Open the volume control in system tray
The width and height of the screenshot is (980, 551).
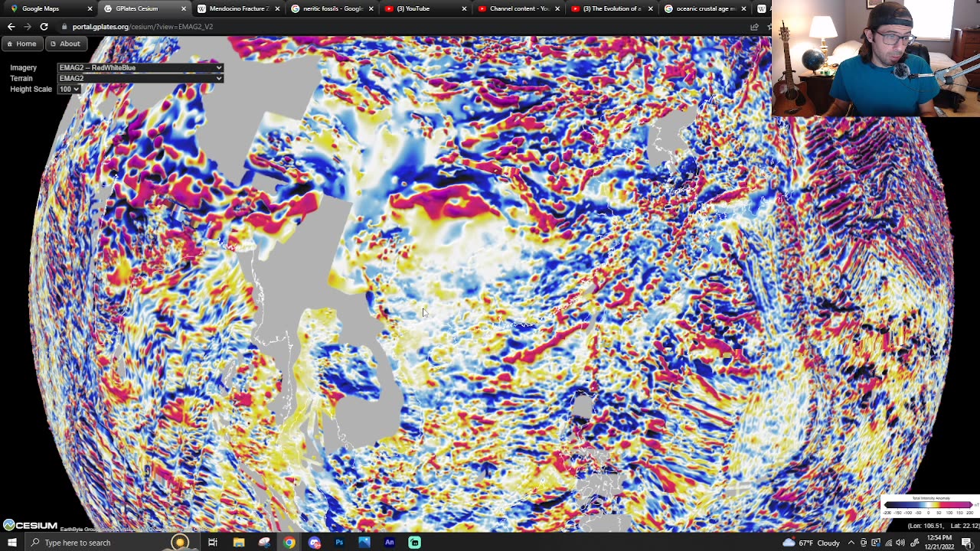pos(900,543)
